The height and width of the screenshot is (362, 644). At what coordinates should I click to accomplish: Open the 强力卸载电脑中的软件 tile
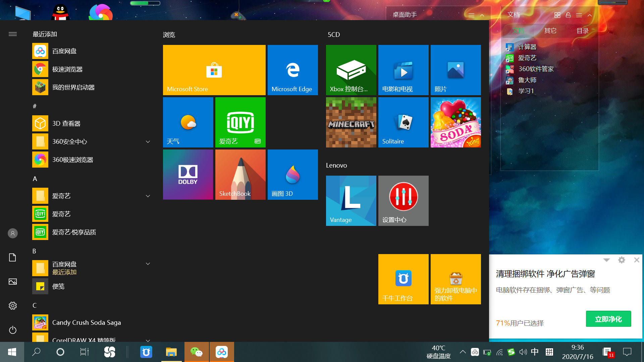tap(455, 279)
